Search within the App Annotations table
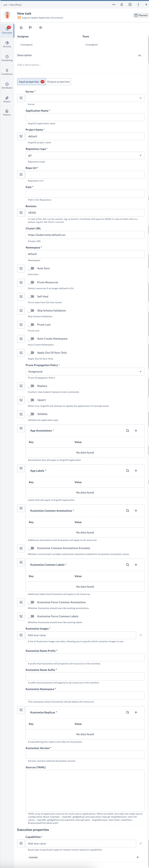The width and height of the screenshot is (149, 868). click(x=127, y=431)
